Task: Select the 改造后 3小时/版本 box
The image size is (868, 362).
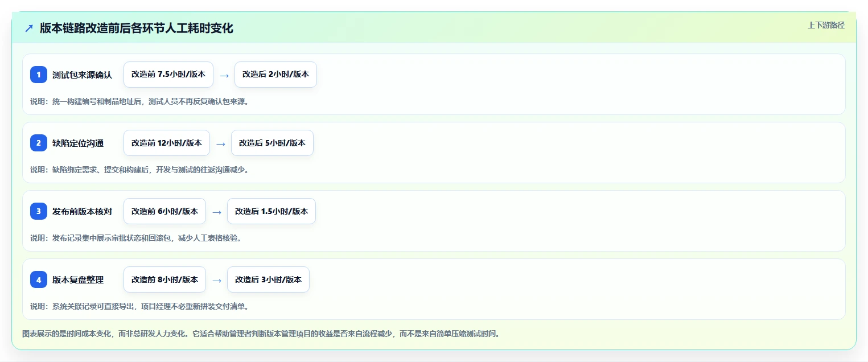Action: click(x=268, y=279)
